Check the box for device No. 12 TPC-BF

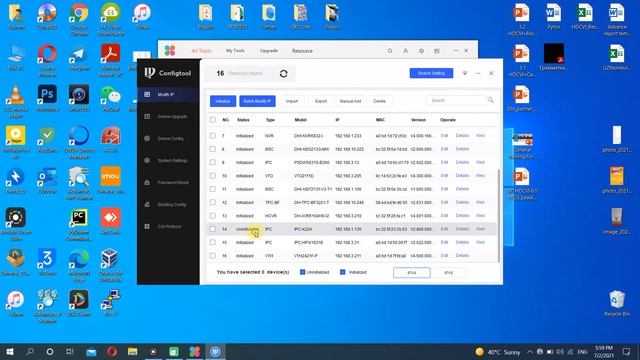(x=213, y=202)
